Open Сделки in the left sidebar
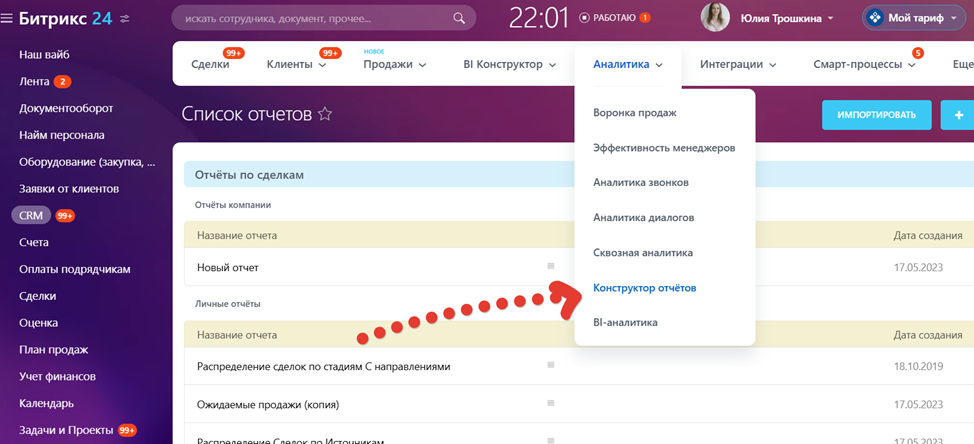 [x=38, y=296]
